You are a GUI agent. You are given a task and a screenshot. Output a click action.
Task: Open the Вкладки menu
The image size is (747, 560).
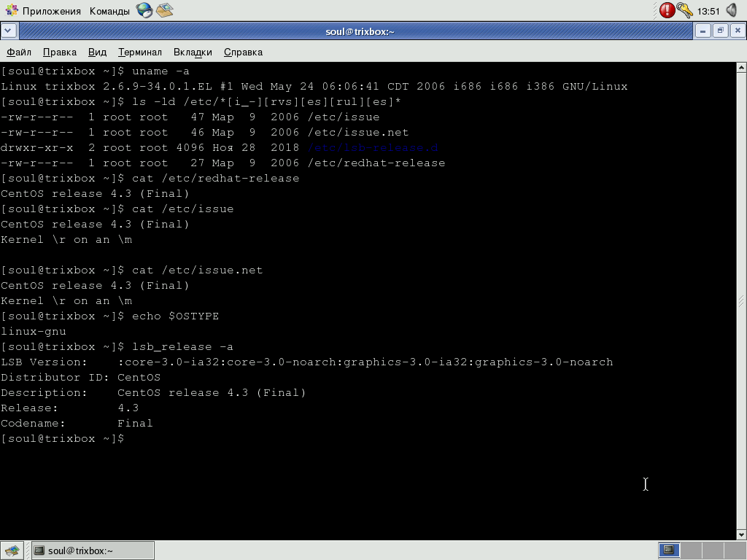click(x=193, y=52)
